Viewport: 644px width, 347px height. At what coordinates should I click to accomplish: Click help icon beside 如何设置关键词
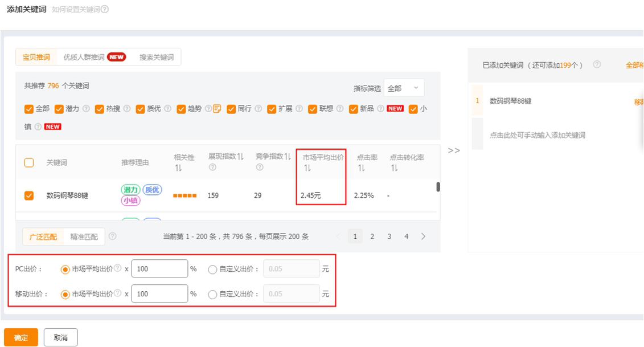click(x=105, y=10)
